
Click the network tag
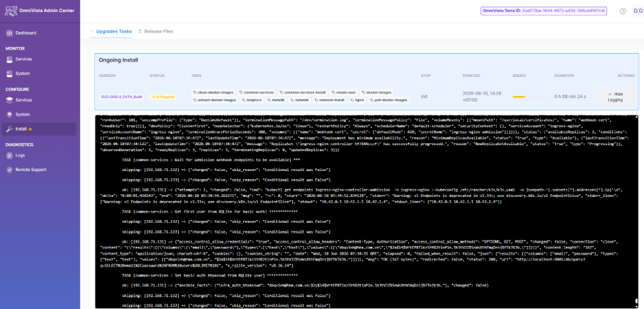pos(300,100)
